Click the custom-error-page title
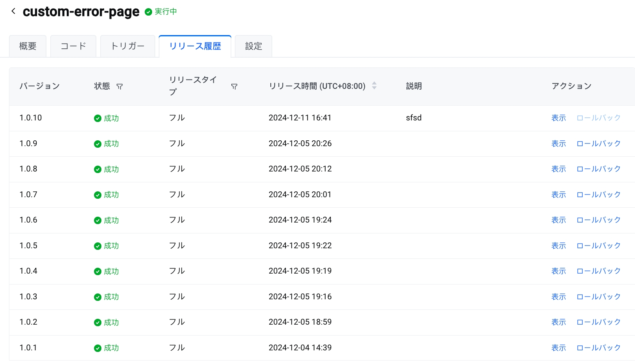The width and height of the screenshot is (635, 364). pos(81,12)
